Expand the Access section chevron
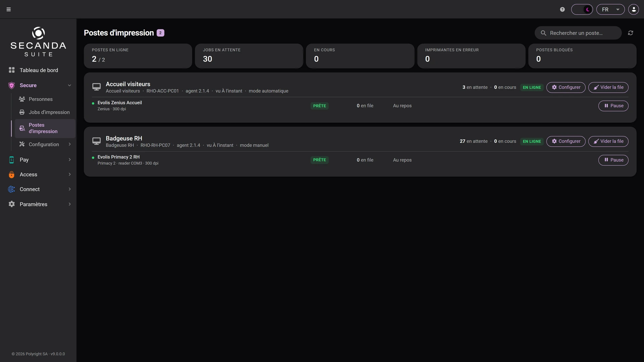This screenshot has width=644, height=362. pyautogui.click(x=69, y=175)
